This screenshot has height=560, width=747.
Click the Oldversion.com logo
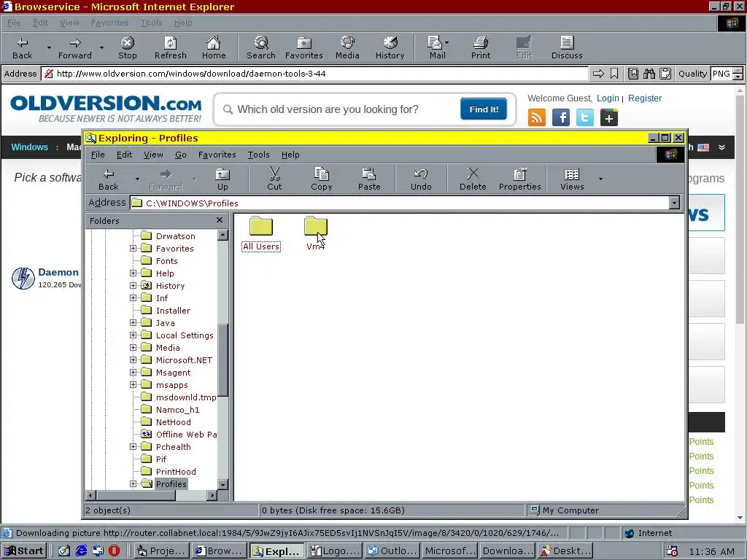(106, 109)
